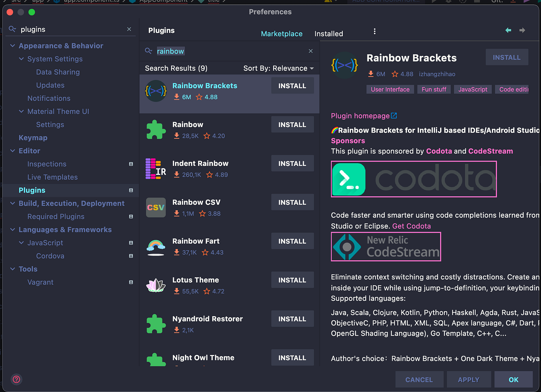
Task: Click the project-level marker icon beside Inspections
Action: (x=131, y=164)
